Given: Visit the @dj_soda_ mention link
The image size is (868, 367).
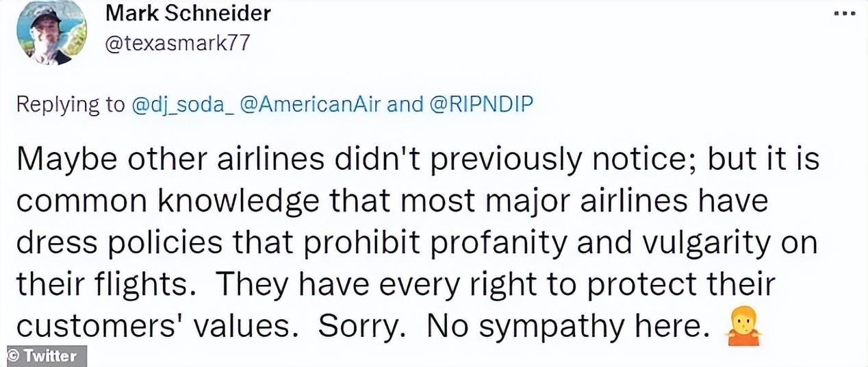Looking at the screenshot, I should [181, 105].
